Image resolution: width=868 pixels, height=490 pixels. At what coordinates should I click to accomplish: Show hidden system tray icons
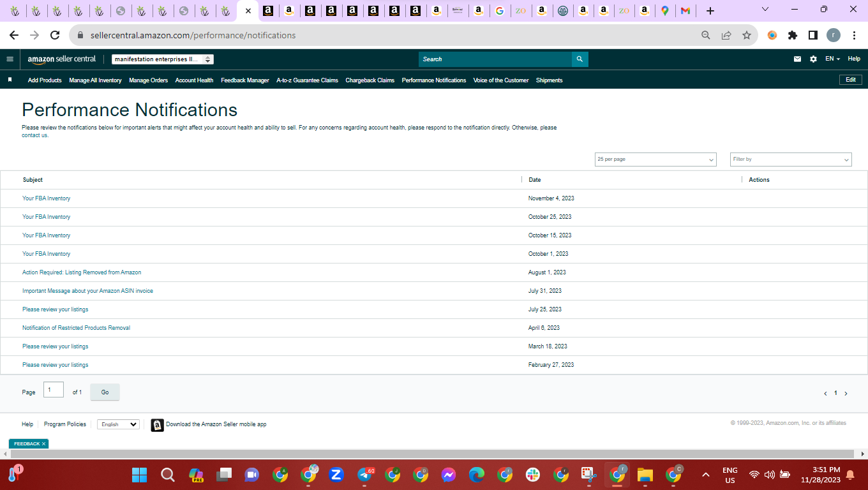(706, 475)
